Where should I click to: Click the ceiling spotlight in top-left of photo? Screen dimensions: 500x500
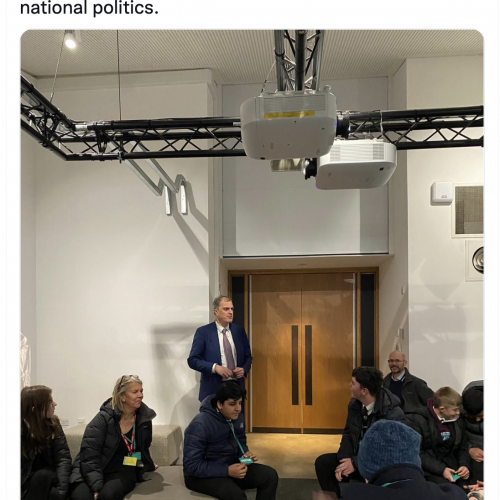point(70,39)
